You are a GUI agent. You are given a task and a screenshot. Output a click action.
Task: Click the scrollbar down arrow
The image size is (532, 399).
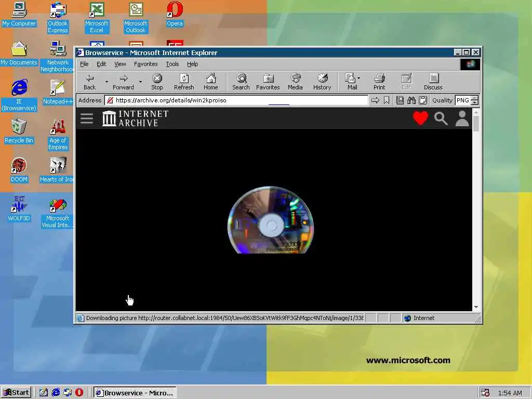pyautogui.click(x=476, y=307)
